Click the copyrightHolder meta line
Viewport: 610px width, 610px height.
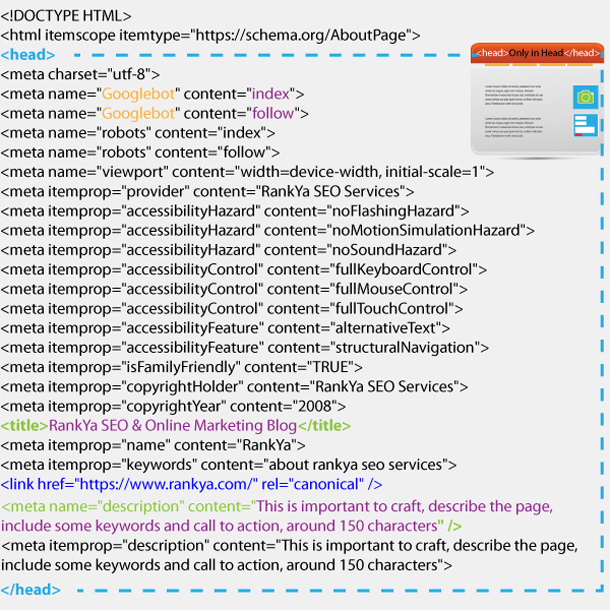point(235,387)
